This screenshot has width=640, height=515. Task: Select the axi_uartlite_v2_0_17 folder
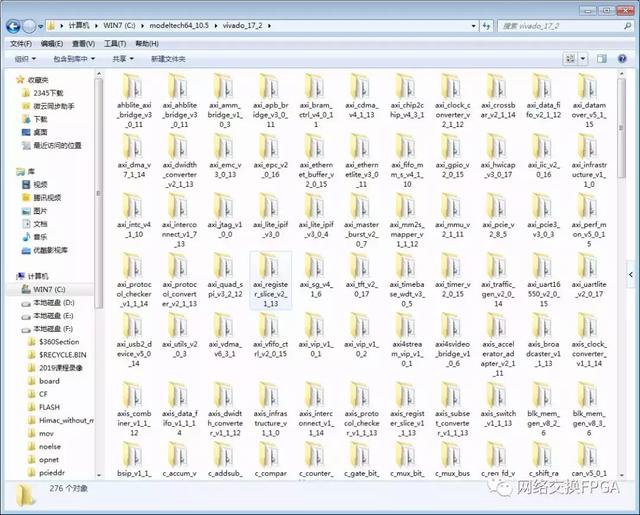coord(589,276)
